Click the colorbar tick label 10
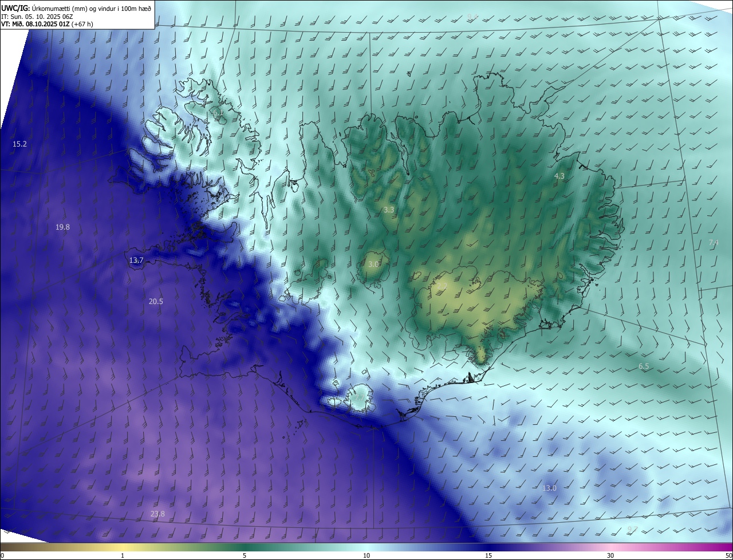This screenshot has width=733, height=560. (x=366, y=555)
